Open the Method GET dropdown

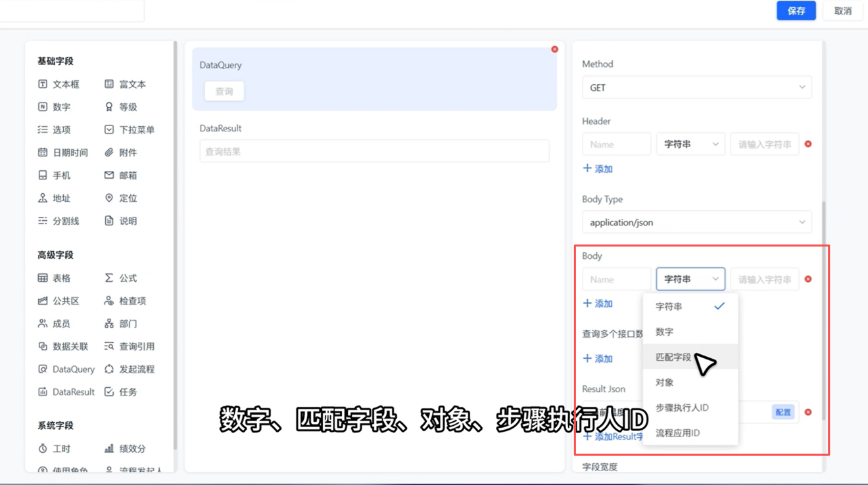(697, 87)
